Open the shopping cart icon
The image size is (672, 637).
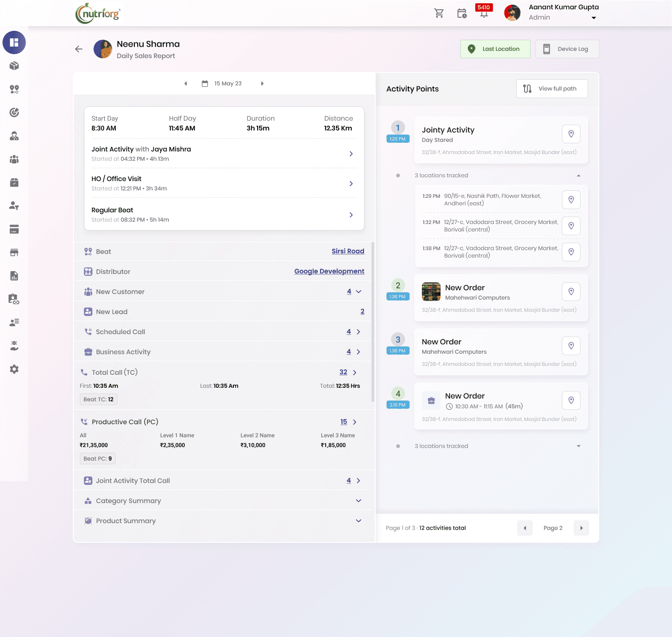point(439,13)
